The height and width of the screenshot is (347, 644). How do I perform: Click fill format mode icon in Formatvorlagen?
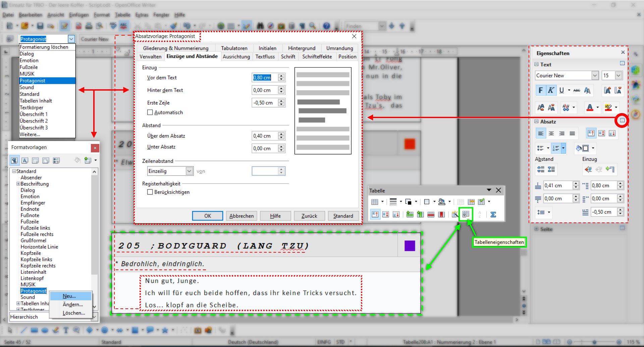pyautogui.click(x=77, y=160)
